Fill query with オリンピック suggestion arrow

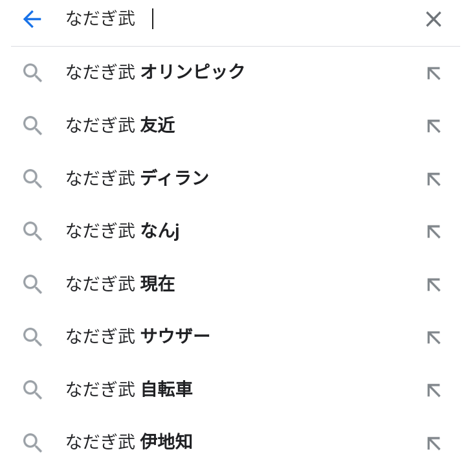coord(434,73)
